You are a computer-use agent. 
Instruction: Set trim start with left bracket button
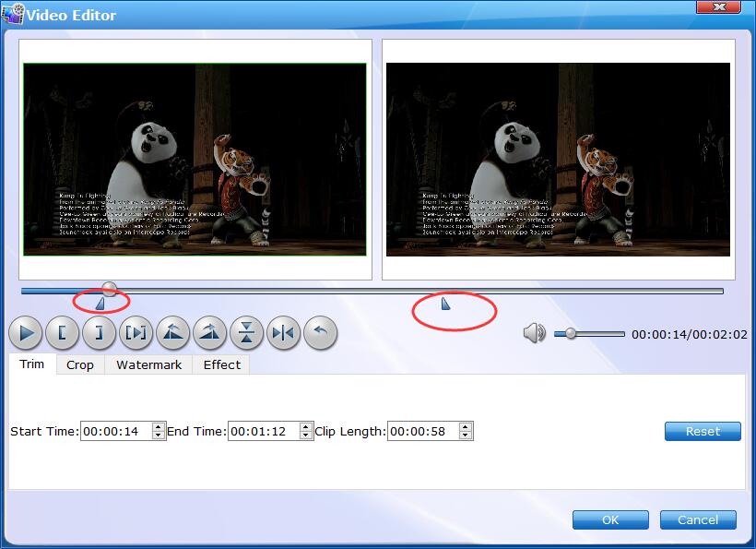coord(62,333)
